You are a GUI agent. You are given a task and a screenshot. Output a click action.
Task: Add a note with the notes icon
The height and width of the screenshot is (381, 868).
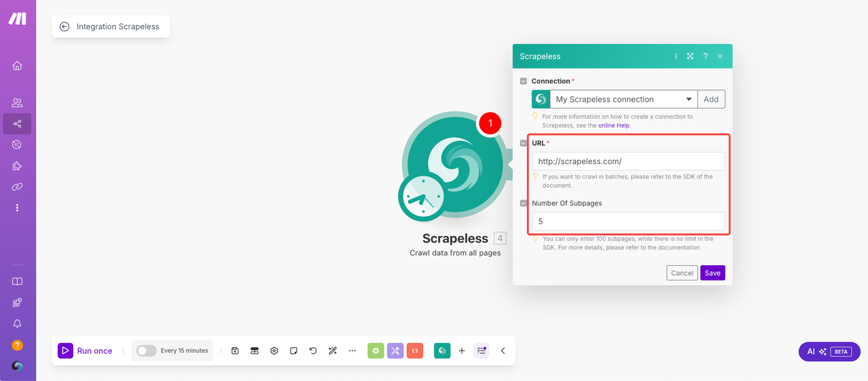point(294,350)
